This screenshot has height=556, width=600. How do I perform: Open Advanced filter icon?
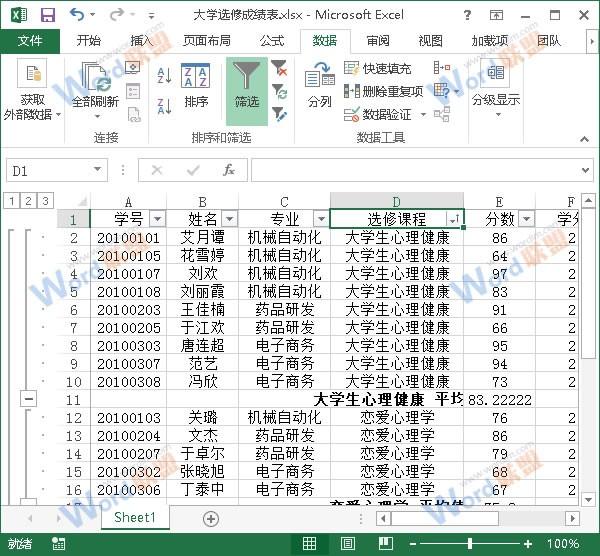[279, 114]
